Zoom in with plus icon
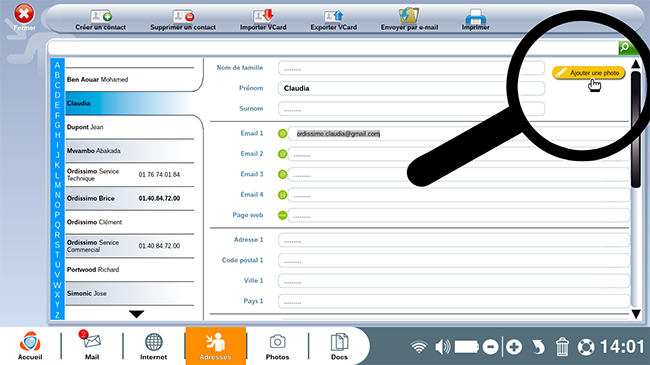The width and height of the screenshot is (650, 365). click(514, 347)
